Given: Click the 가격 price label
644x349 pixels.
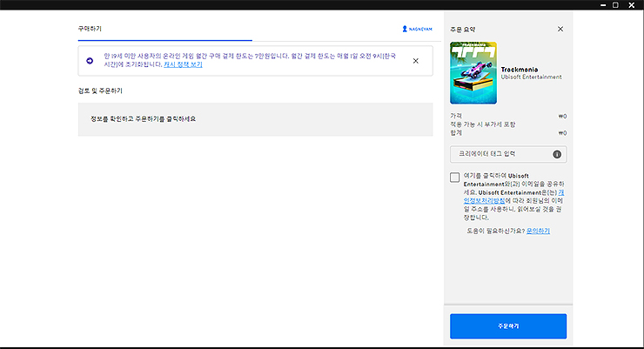Looking at the screenshot, I should [456, 117].
